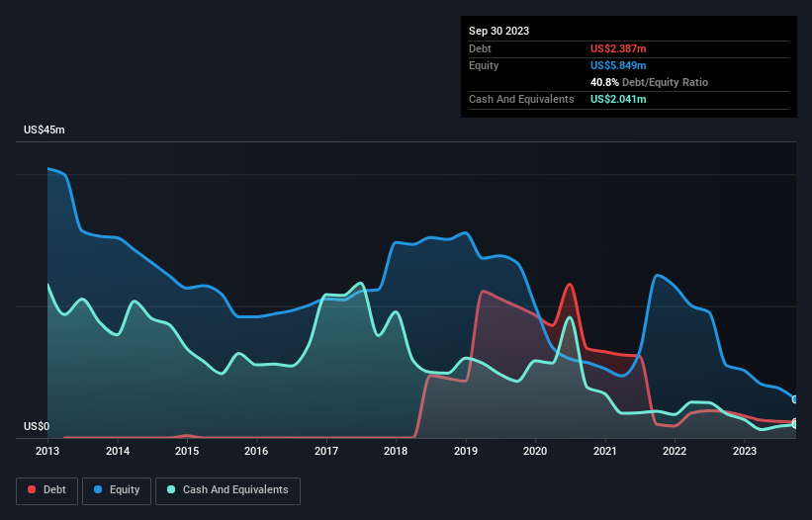
Task: Click the Debt label in tooltip
Action: click(x=480, y=48)
